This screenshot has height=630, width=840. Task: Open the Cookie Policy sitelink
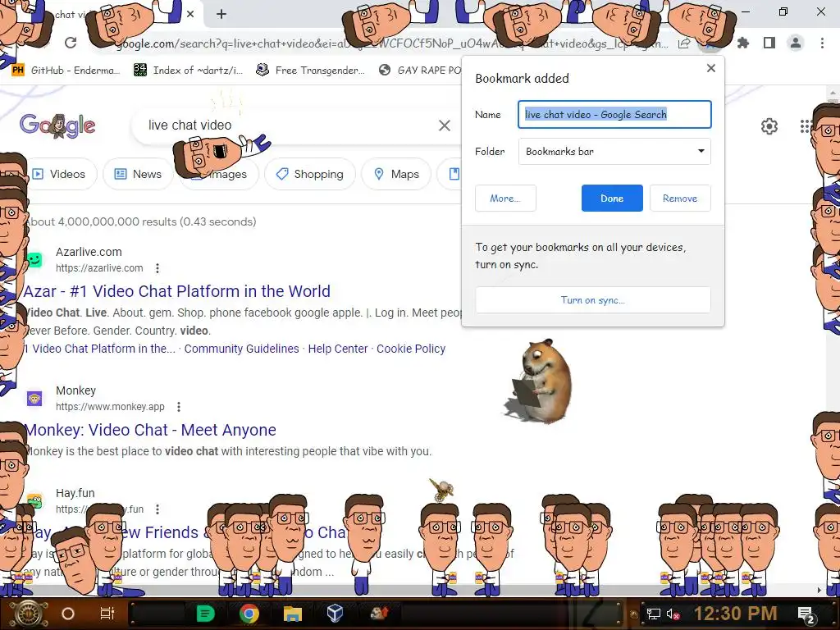click(411, 349)
